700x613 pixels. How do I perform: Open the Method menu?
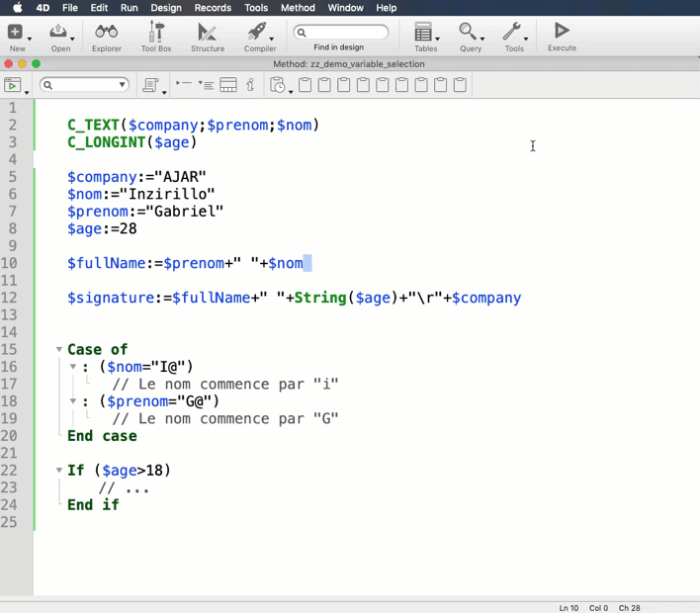click(x=298, y=8)
